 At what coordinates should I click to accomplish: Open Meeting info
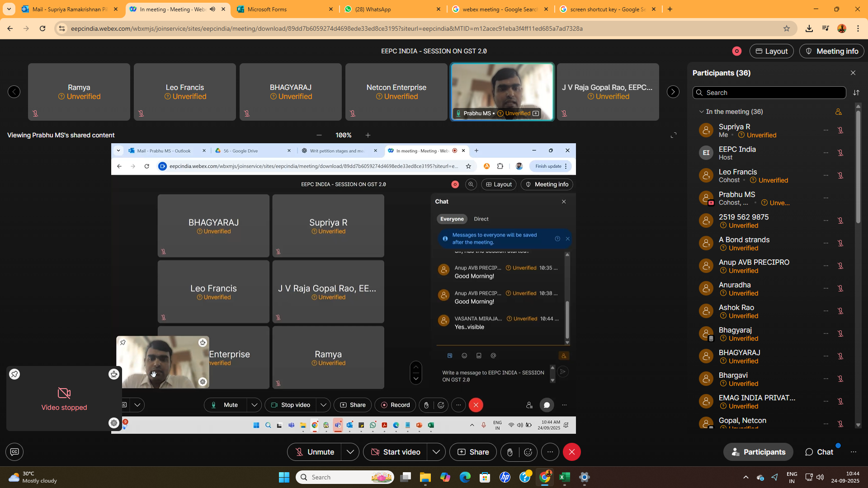(832, 52)
